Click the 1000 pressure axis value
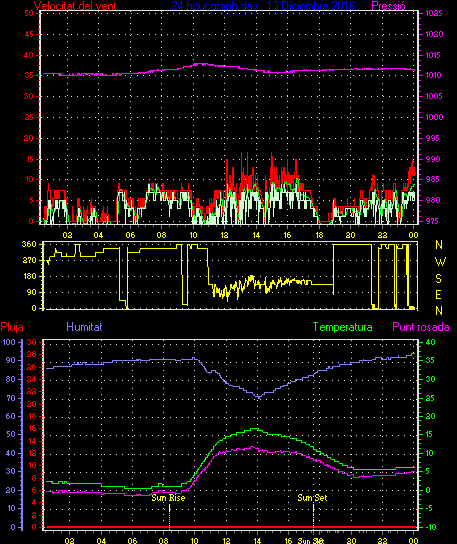The height and width of the screenshot is (544, 457). (x=434, y=117)
